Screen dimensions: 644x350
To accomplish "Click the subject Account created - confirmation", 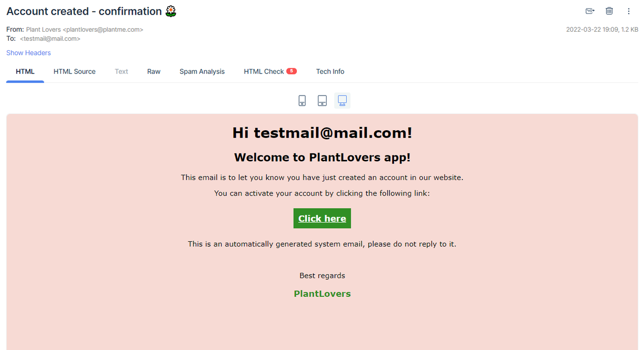I will pyautogui.click(x=84, y=11).
